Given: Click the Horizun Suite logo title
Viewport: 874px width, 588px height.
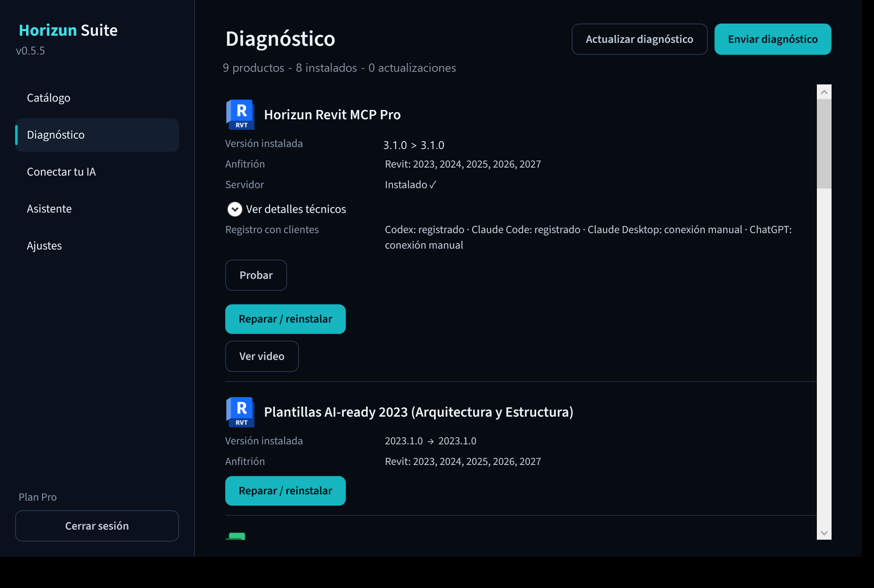Looking at the screenshot, I should coord(68,30).
